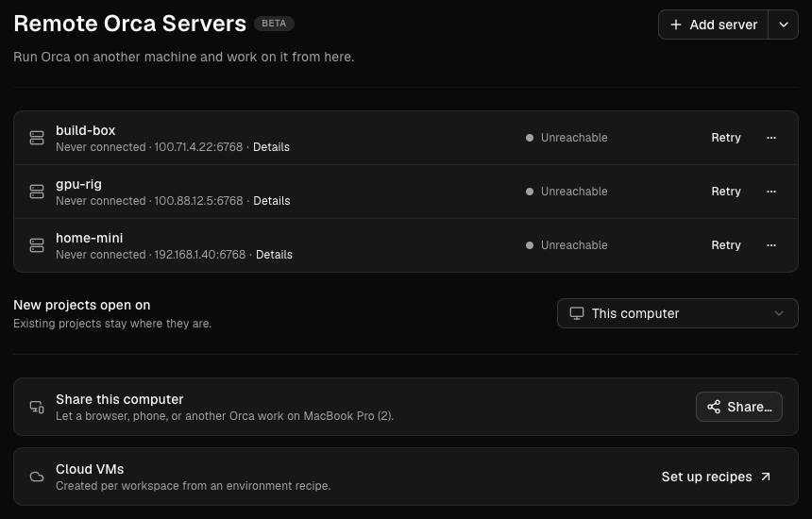Click the Share this computer title
Screen dimensions: 812x519
click(120, 399)
